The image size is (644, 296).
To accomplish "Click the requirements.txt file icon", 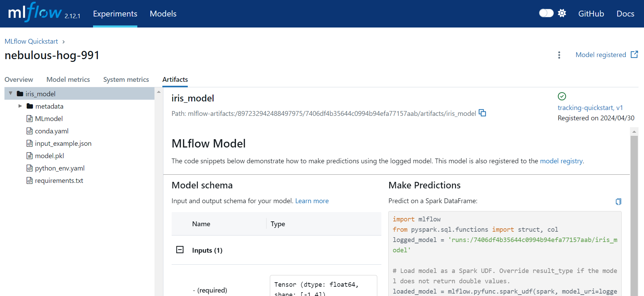I will click(x=30, y=180).
